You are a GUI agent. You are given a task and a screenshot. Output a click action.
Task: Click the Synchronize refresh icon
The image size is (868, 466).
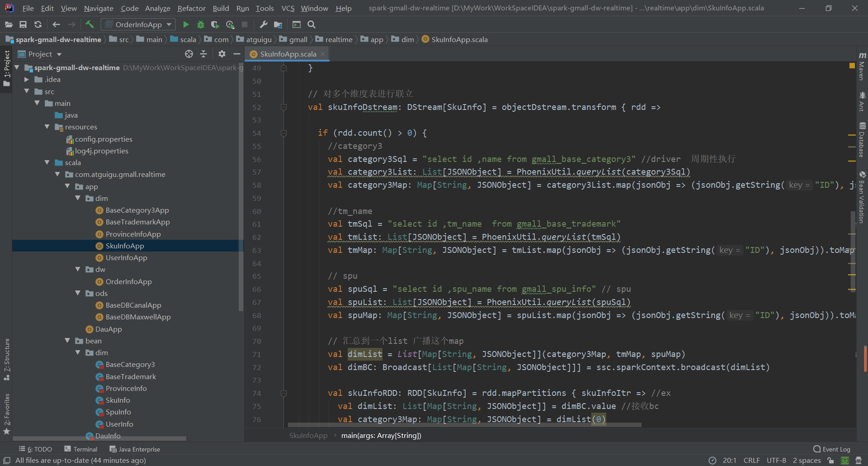tap(38, 24)
